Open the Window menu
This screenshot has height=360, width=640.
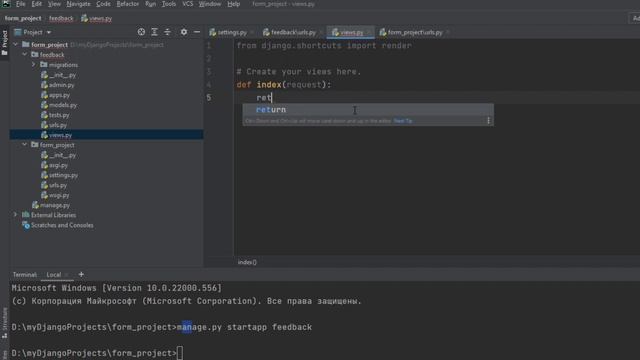click(x=210, y=4)
